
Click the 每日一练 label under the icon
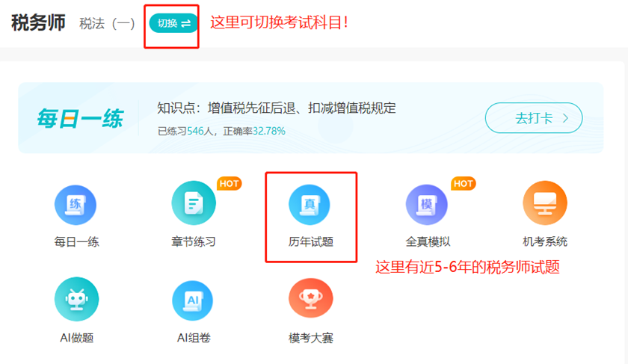(76, 242)
